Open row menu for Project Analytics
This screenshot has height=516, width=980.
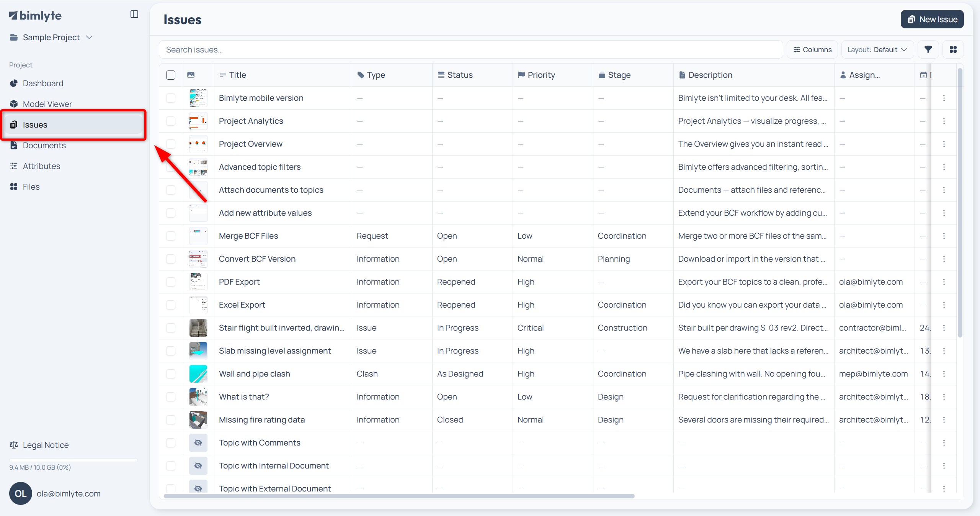click(944, 121)
